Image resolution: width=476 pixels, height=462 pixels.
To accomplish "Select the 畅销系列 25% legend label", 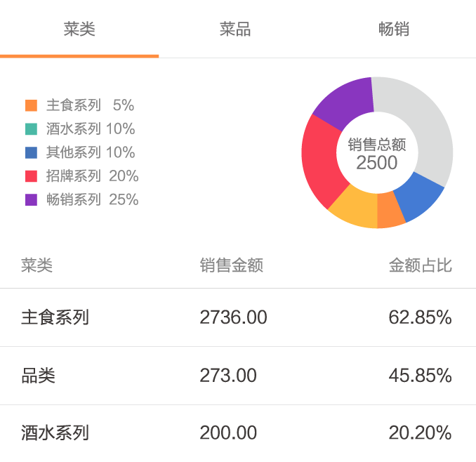I will [x=92, y=200].
